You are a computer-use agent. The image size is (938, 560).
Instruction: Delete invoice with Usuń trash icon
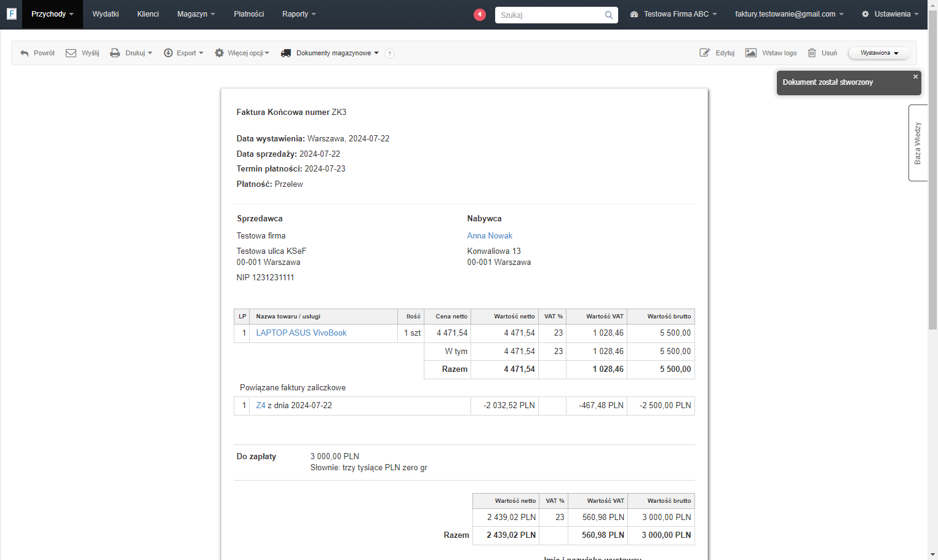(812, 53)
